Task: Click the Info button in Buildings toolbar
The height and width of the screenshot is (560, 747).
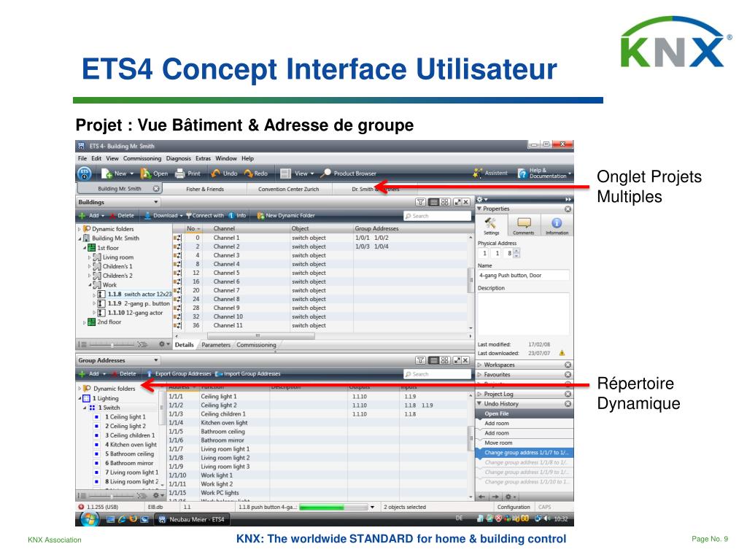Action: [237, 215]
